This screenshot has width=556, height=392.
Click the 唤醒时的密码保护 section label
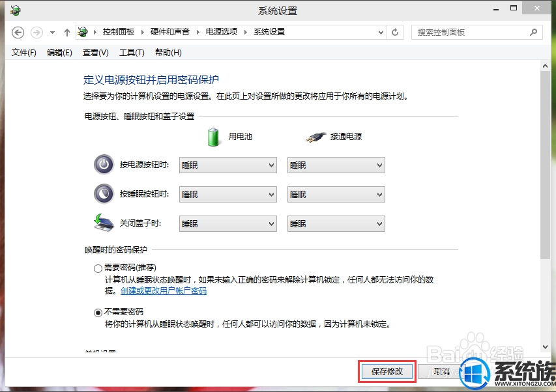click(115, 250)
